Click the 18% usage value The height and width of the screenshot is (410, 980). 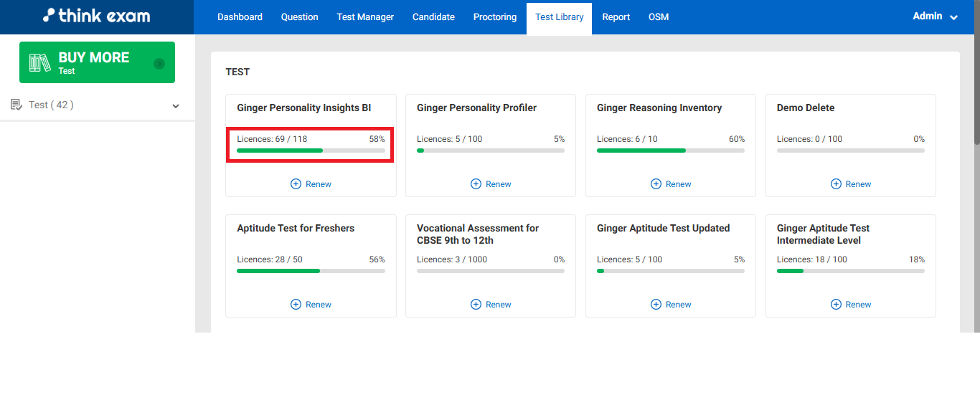click(x=917, y=259)
